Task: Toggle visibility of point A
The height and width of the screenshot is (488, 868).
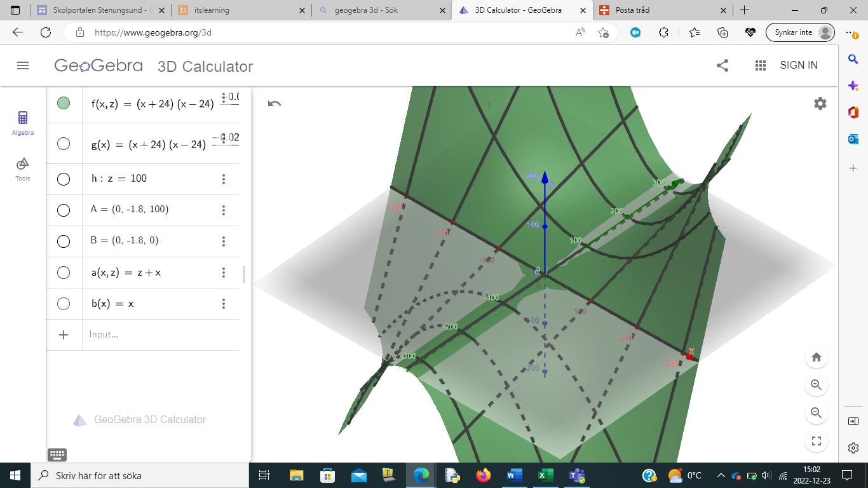Action: point(64,210)
